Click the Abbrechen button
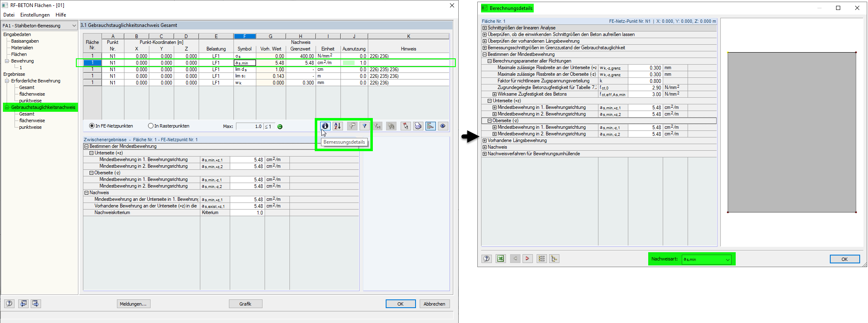Image resolution: width=868 pixels, height=323 pixels. click(434, 304)
